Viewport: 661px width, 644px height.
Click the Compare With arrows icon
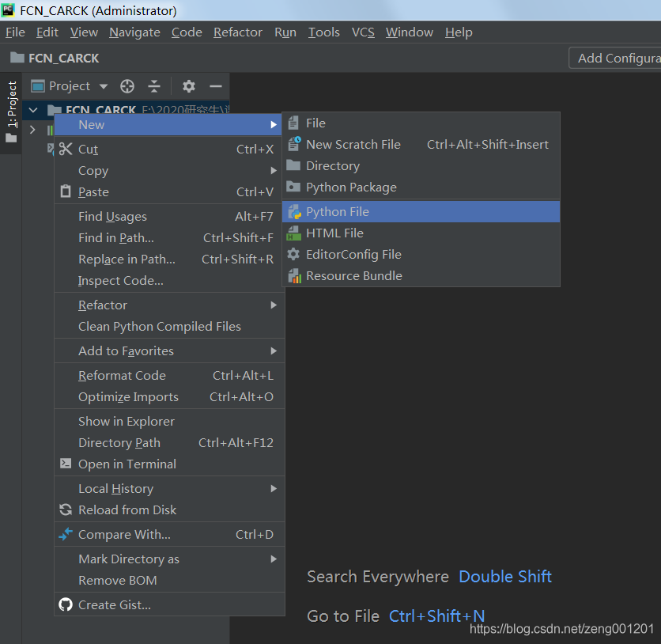click(x=66, y=534)
